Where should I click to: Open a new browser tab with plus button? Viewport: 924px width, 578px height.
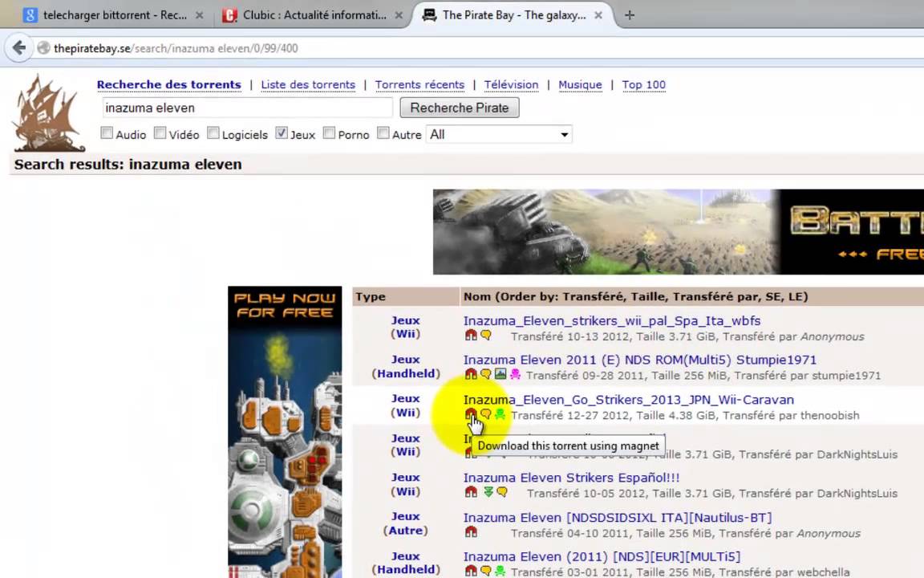pyautogui.click(x=630, y=15)
